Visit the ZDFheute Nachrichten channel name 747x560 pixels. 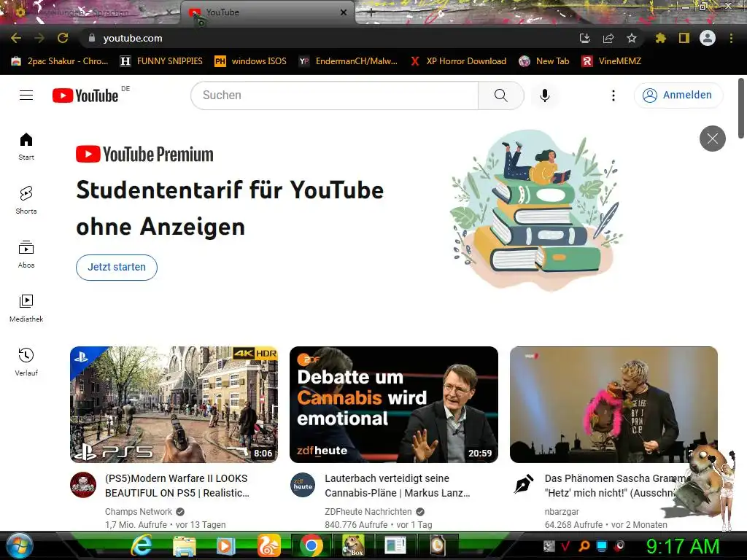click(x=368, y=511)
